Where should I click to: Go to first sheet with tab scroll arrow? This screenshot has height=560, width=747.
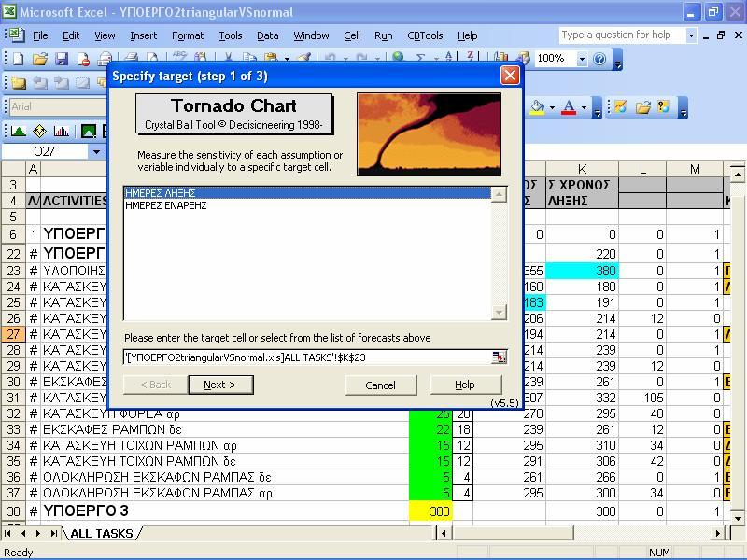pos(7,533)
